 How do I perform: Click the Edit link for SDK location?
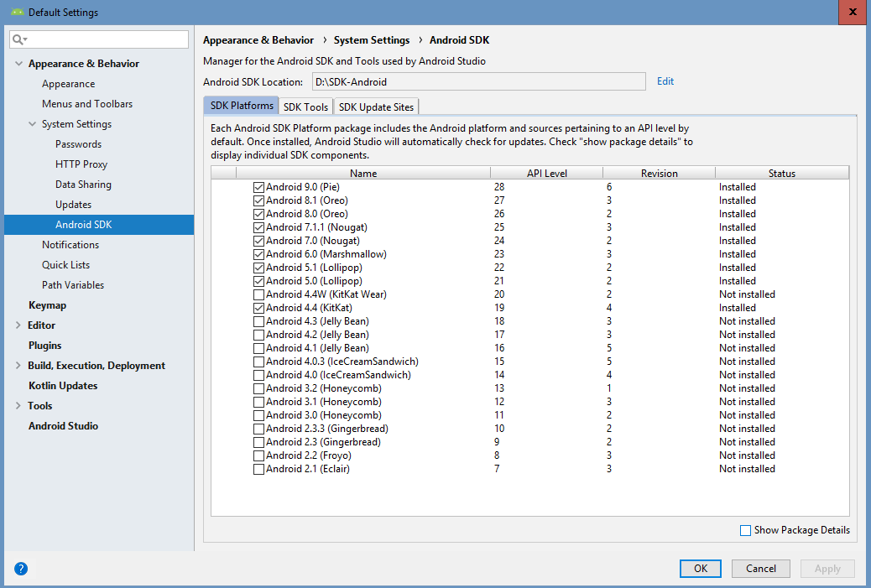pyautogui.click(x=665, y=81)
